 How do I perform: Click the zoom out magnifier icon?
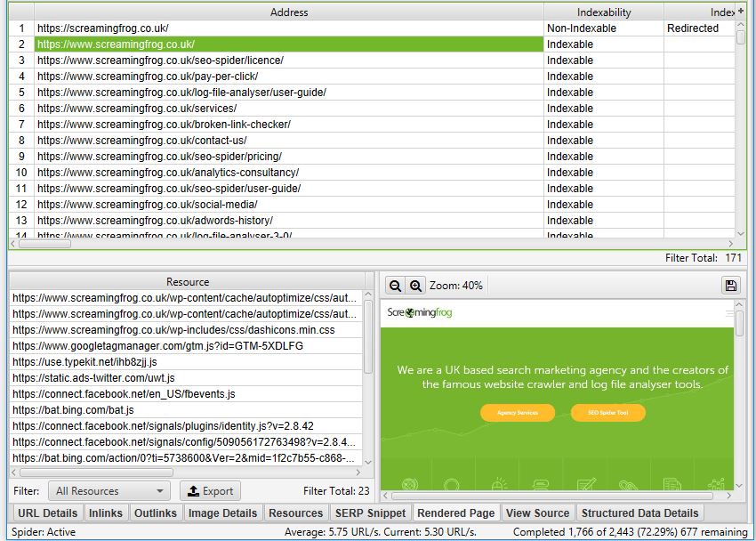click(396, 286)
